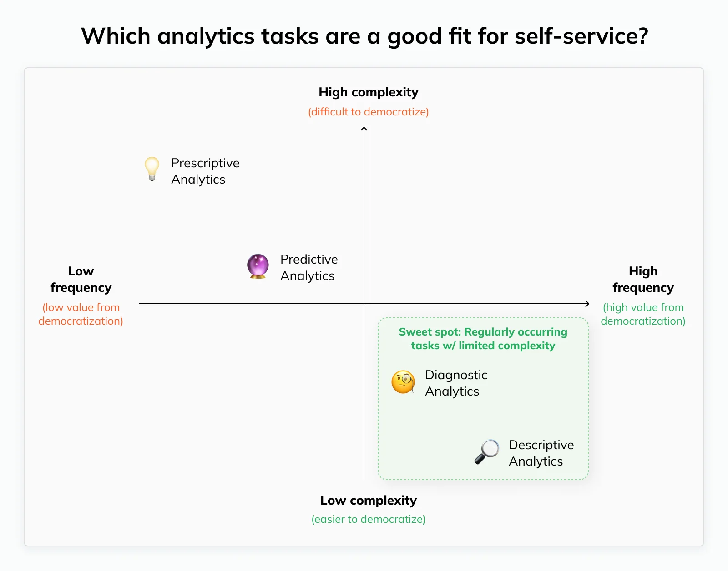Viewport: 728px width, 571px height.
Task: Click the High complexity heading
Action: [369, 92]
